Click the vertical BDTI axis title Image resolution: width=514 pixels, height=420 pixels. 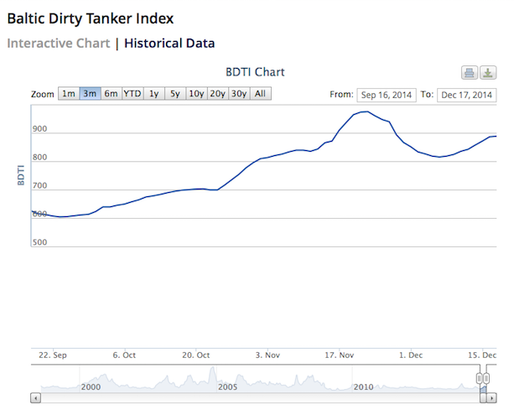click(21, 175)
